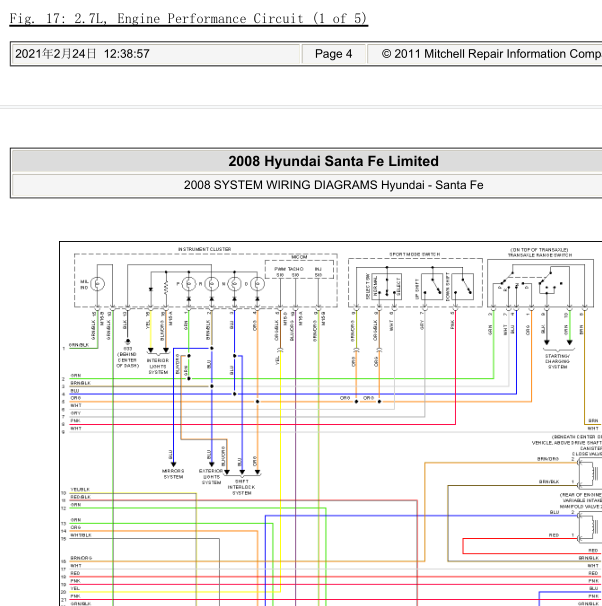Click the canister close valve solenoid symbol
Image resolution: width=602 pixels, height=606 pixels.
click(x=589, y=473)
